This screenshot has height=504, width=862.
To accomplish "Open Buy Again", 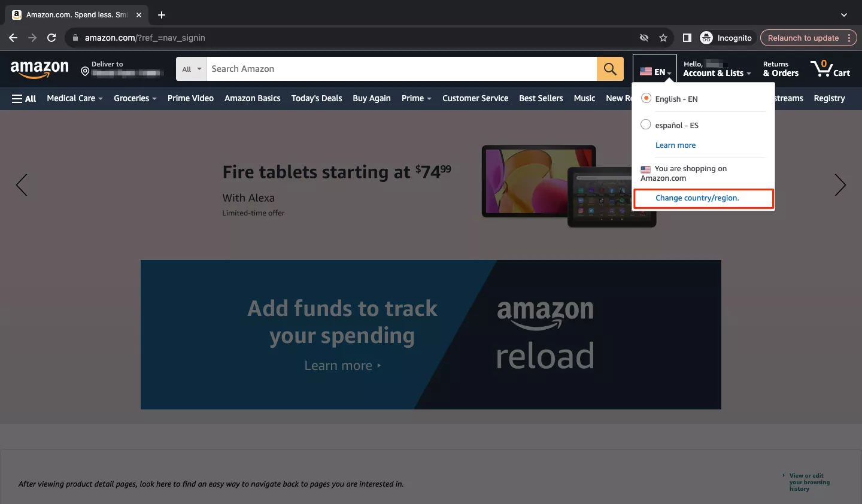I will 372,98.
